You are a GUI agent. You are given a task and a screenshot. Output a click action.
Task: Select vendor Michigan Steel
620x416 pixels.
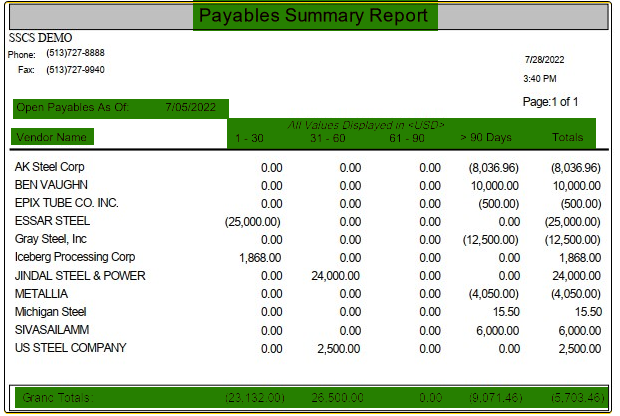(50, 312)
